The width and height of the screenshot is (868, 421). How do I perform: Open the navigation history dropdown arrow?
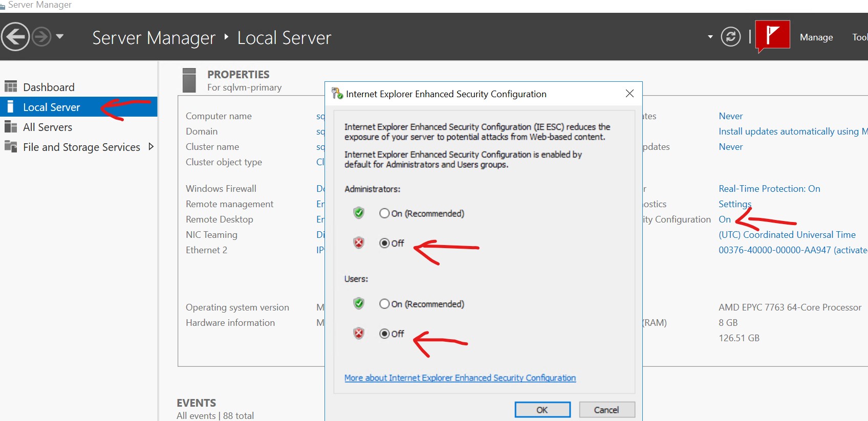[x=60, y=36]
